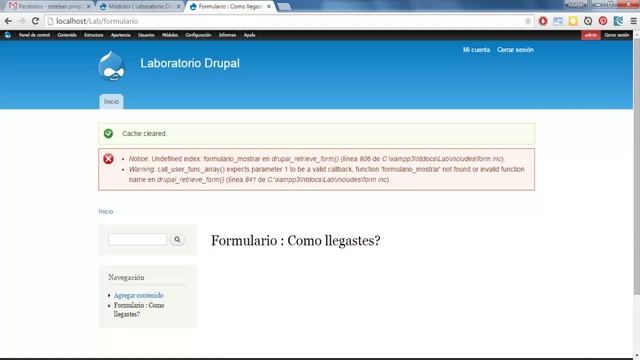
Task: Open Ayuda admin menu item
Action: pos(249,35)
